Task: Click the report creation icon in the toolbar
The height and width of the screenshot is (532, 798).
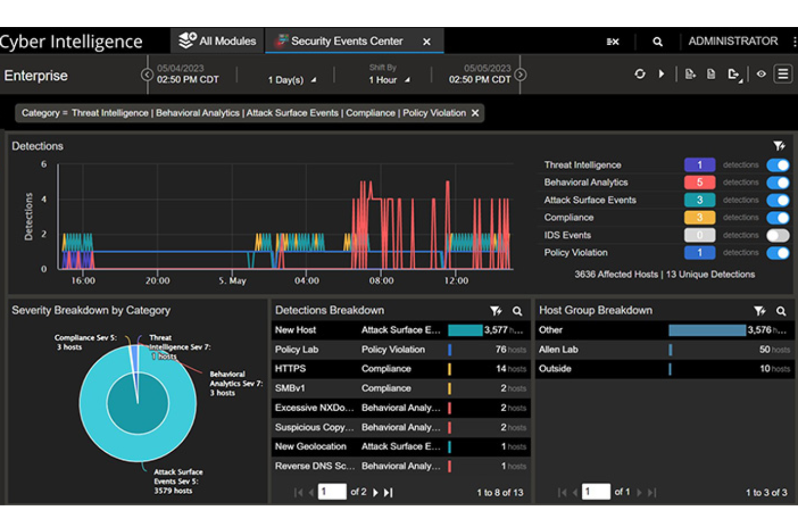Action: click(691, 75)
